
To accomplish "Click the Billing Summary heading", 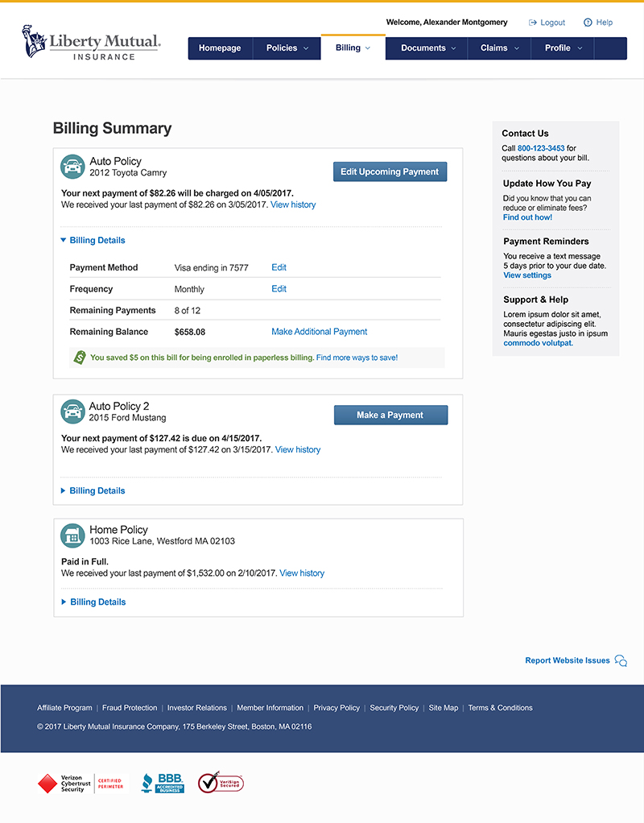I will click(x=113, y=129).
